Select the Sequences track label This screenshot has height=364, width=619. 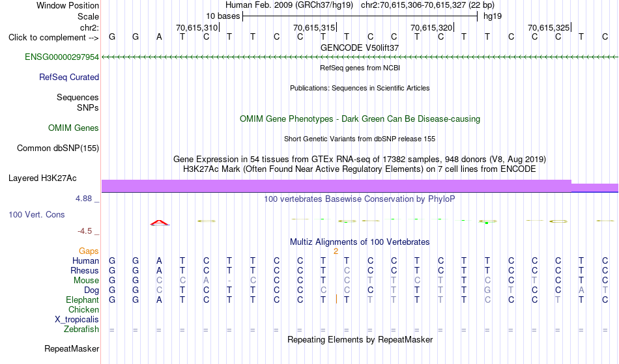point(78,98)
